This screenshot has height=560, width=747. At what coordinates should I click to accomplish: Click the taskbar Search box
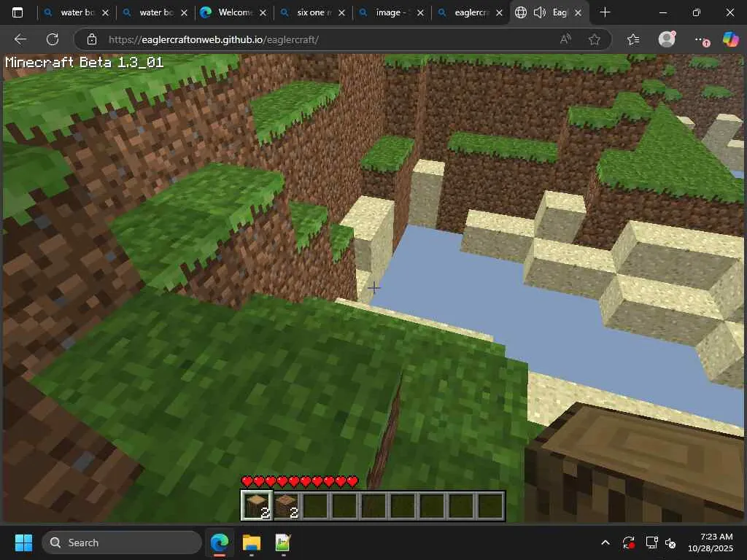[122, 542]
